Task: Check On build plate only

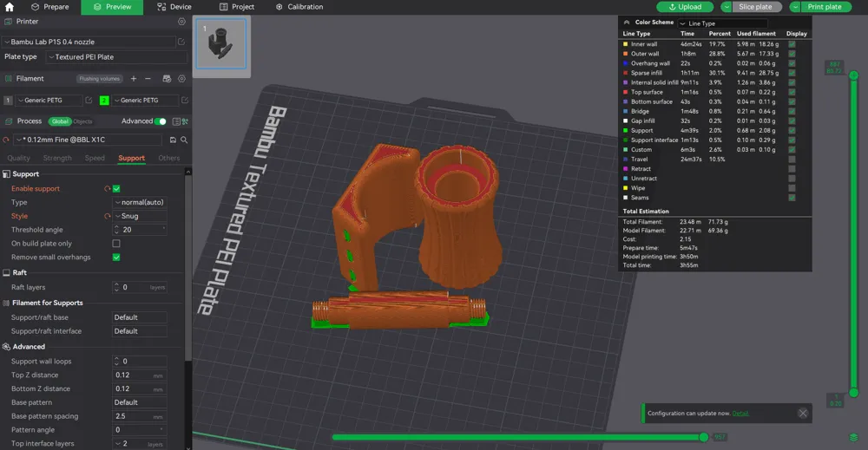Action: pyautogui.click(x=116, y=244)
